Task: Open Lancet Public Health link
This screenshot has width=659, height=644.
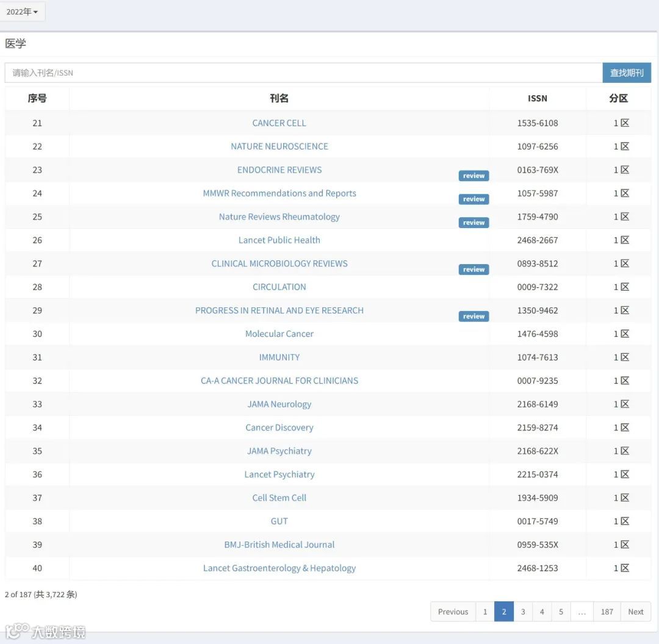Action: 279,240
